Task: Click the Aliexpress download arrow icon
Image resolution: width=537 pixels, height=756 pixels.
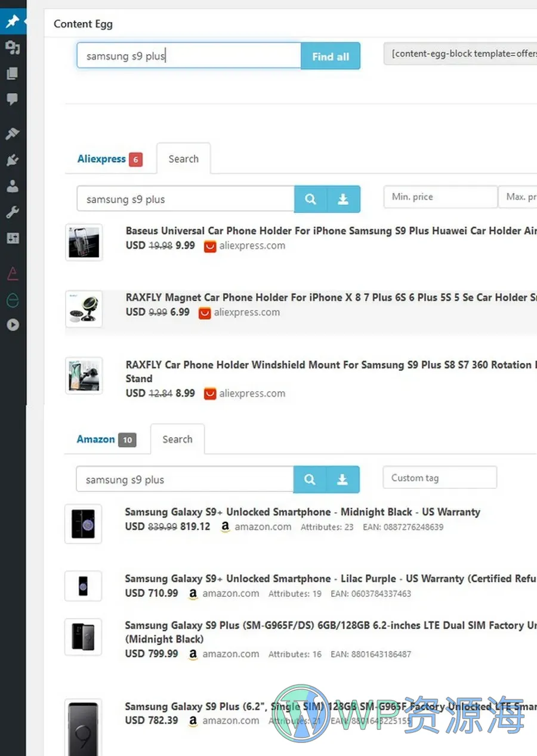Action: 344,199
